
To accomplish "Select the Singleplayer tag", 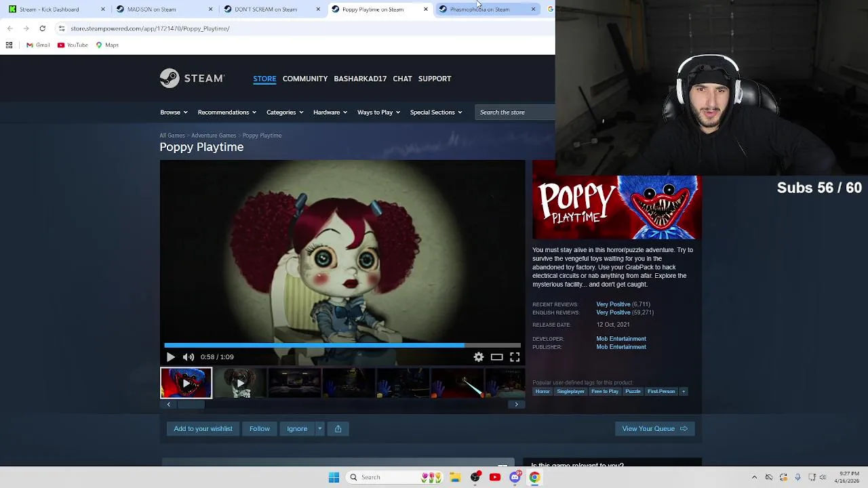I will pyautogui.click(x=570, y=391).
